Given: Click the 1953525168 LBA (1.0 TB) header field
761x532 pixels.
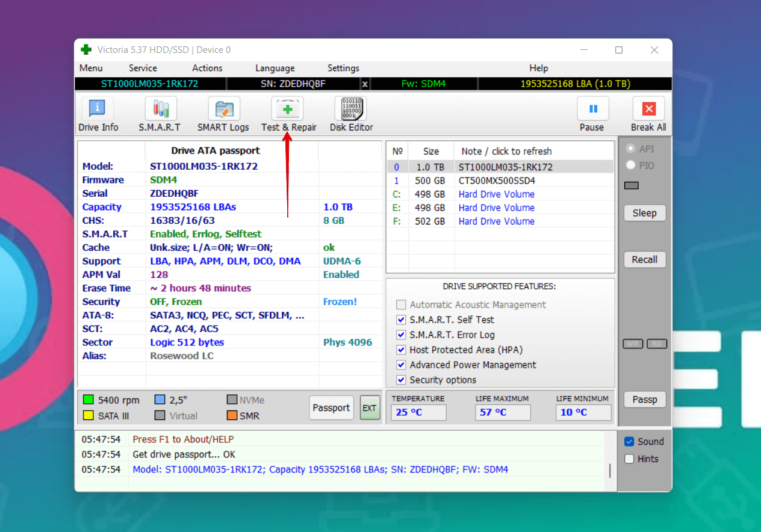Looking at the screenshot, I should 575,84.
